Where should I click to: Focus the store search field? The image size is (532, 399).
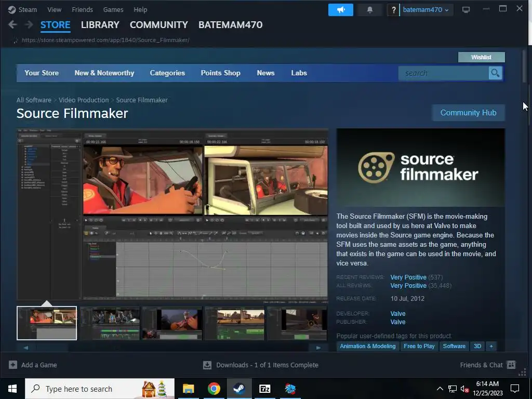coord(444,73)
